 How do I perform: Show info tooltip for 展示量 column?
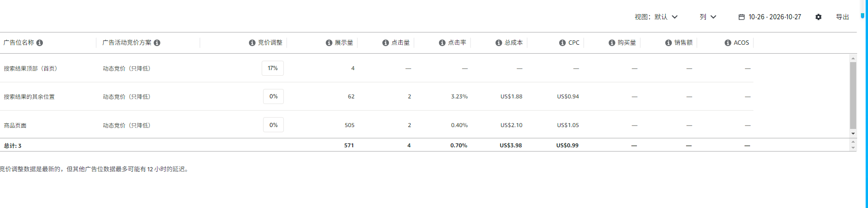[x=329, y=43]
